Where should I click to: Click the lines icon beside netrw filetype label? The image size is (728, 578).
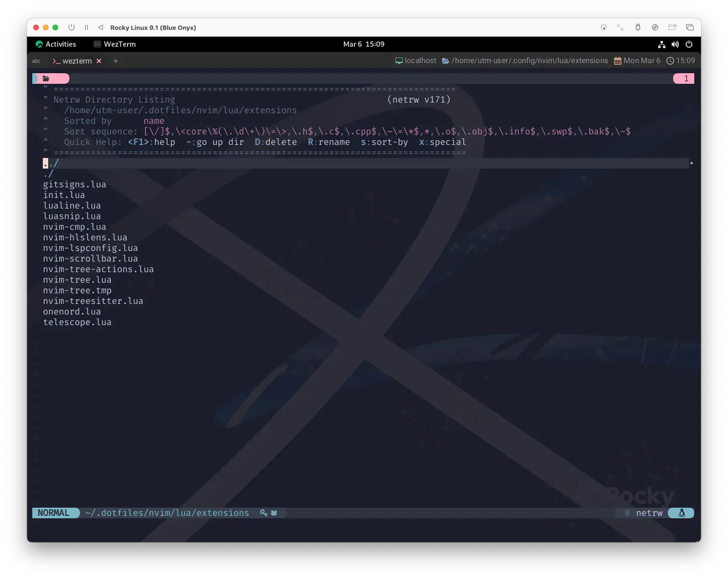pos(627,513)
